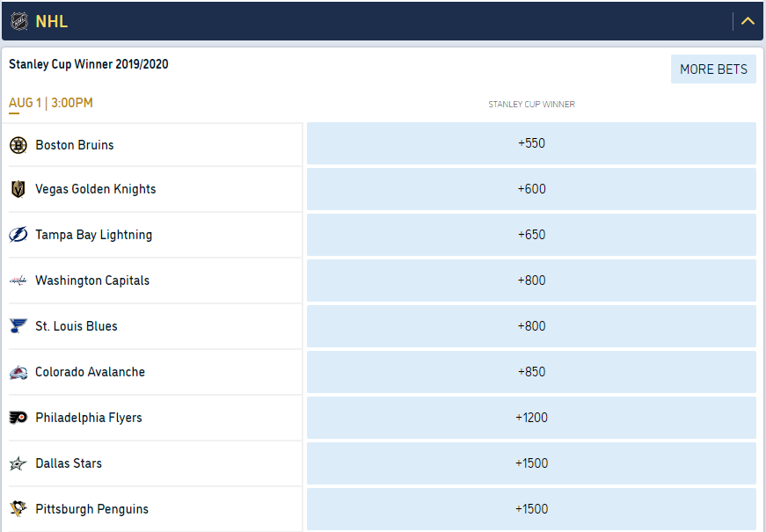Viewport: 766px width, 532px height.
Task: Click the Tampa Bay Lightning logo
Action: coord(18,235)
